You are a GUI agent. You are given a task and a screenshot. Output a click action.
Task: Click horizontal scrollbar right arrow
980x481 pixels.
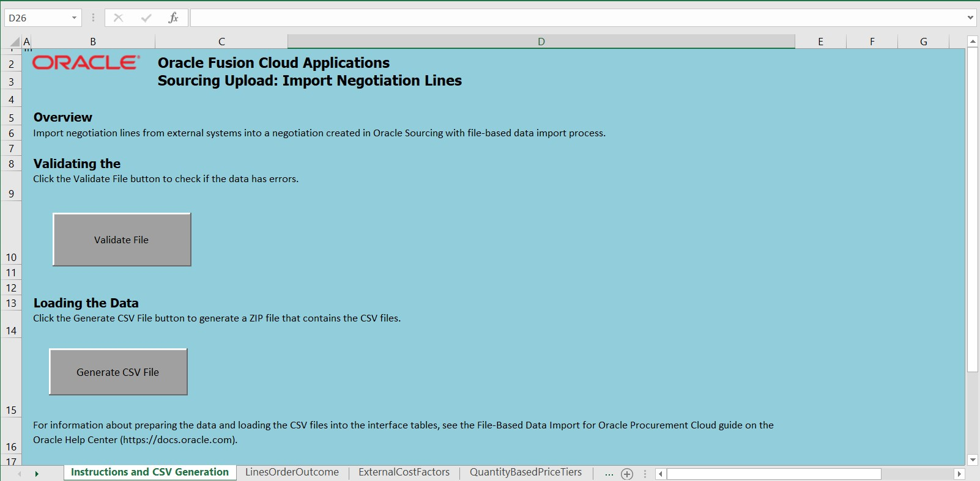coord(959,474)
